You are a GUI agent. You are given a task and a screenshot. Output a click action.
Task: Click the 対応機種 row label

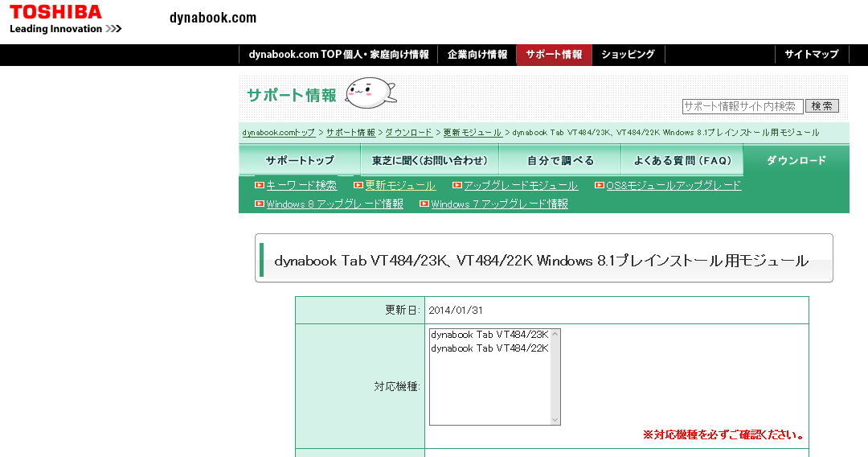pos(397,387)
